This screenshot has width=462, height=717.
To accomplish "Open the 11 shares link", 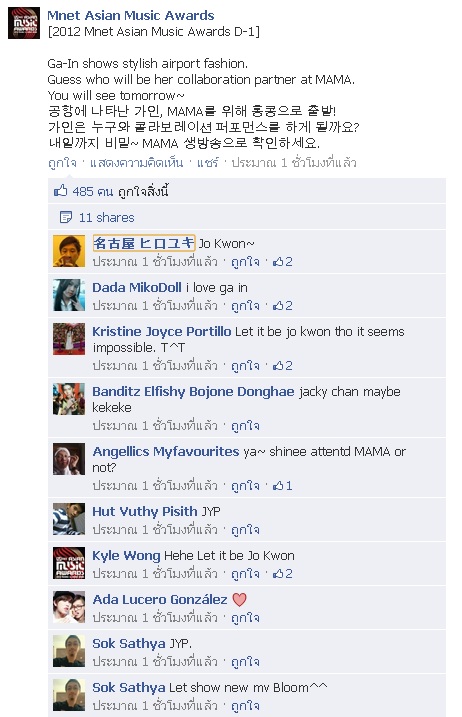I will pos(107,218).
